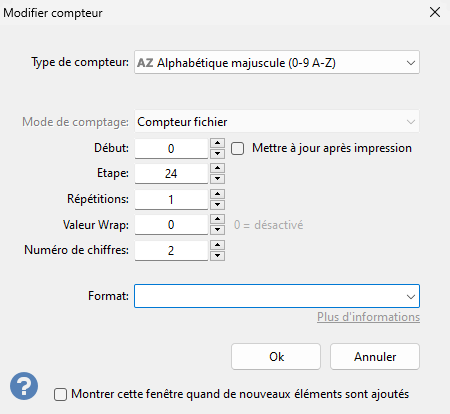Decrease the Début value with down arrow
Screen dimensions: 450x414
(218, 153)
